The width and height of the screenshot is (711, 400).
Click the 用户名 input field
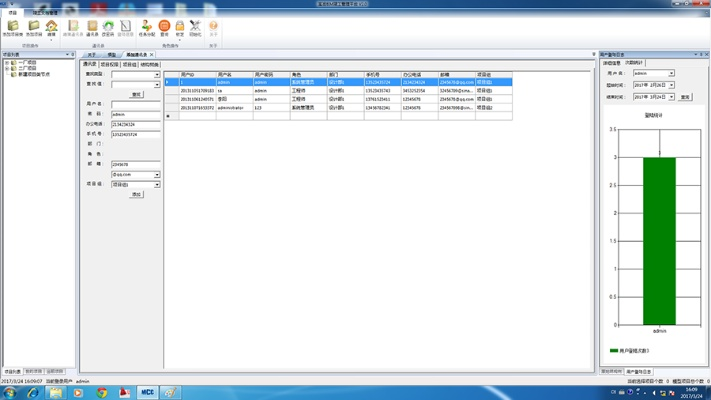point(135,105)
